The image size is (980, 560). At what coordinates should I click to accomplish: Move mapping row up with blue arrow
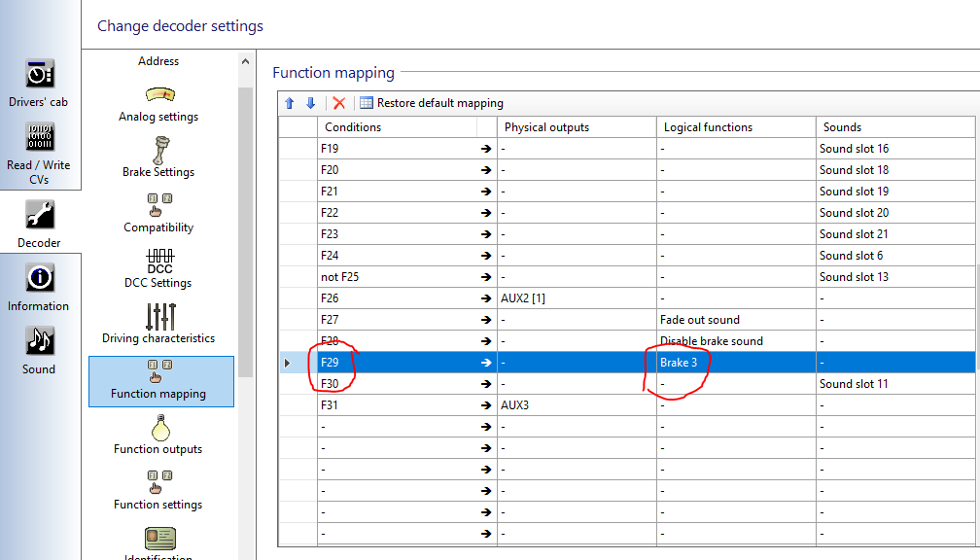tap(290, 103)
